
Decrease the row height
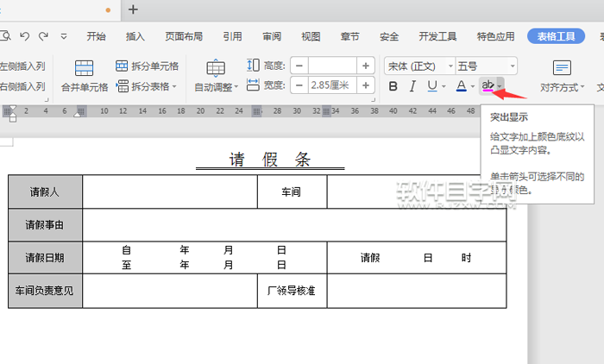(299, 66)
